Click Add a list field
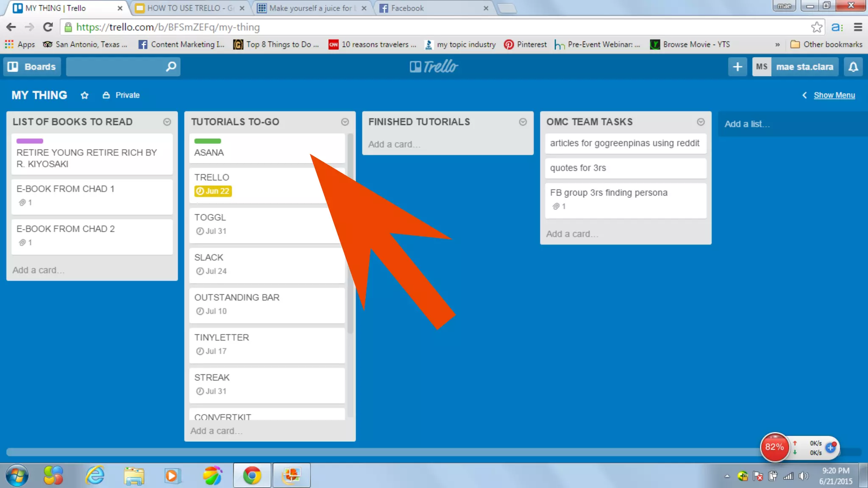868x488 pixels. 747,124
